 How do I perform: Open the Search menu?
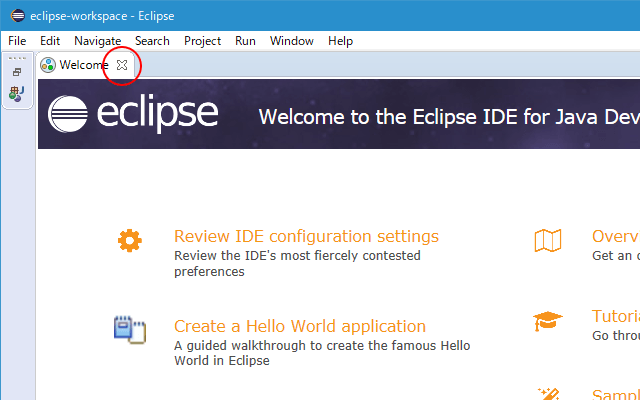coord(152,41)
